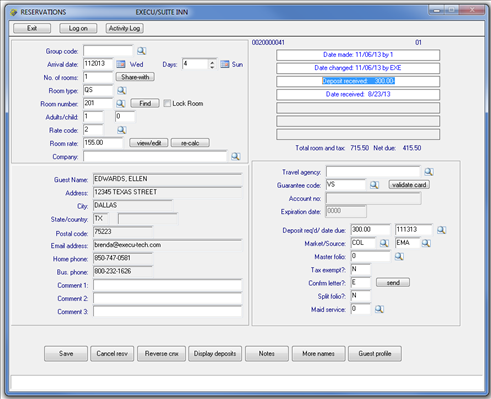Viewport: 491px width, 399px height.
Task: Focus the No. of rooms field
Action: 98,77
